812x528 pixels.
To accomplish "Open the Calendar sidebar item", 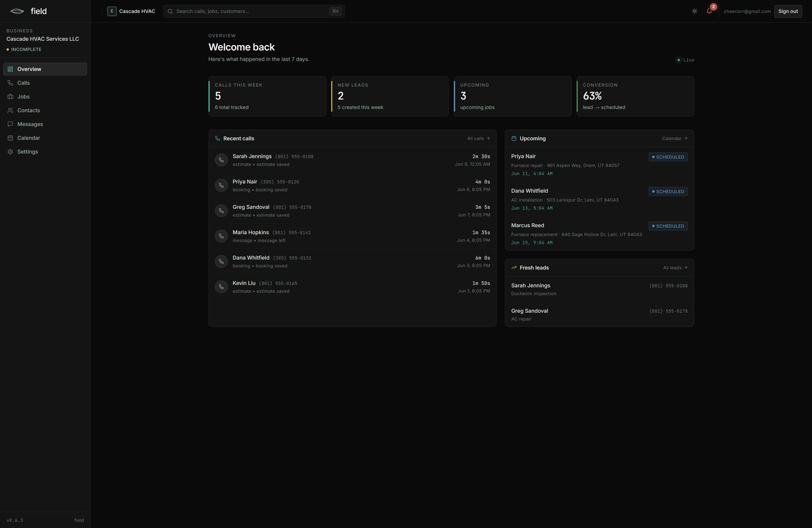I will [45, 138].
